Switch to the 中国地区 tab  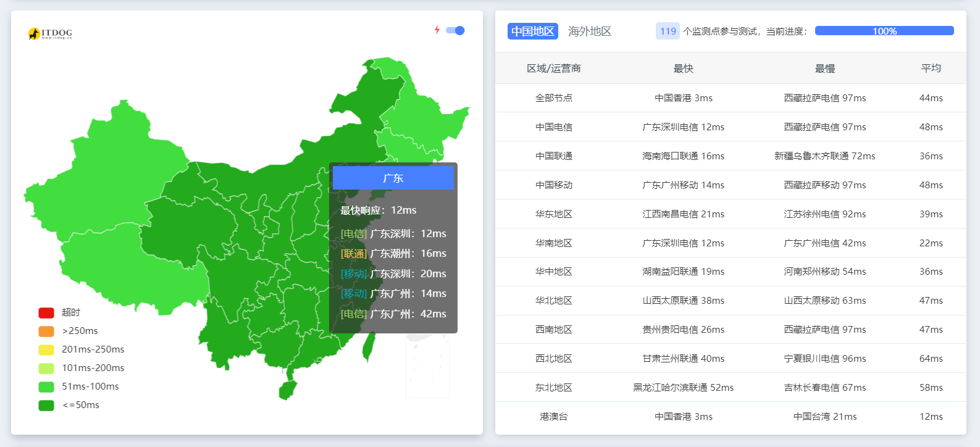pyautogui.click(x=532, y=31)
